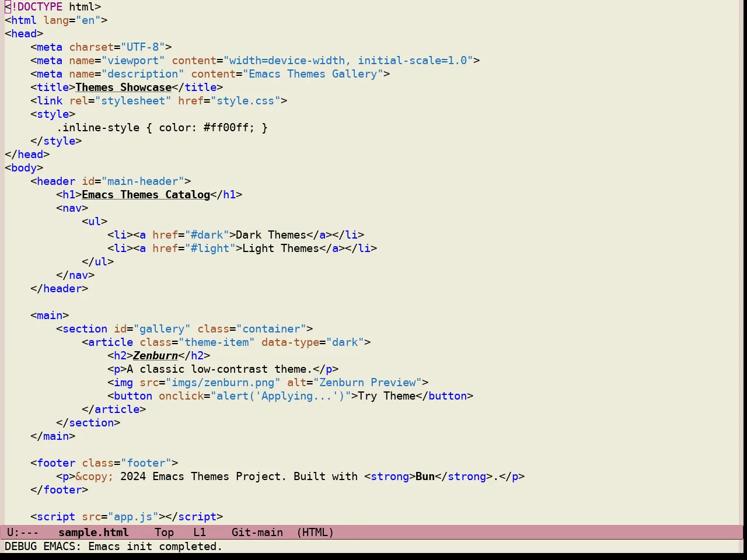Click the sample.html buffer name in mode line
This screenshot has height=560, width=747.
click(x=93, y=533)
